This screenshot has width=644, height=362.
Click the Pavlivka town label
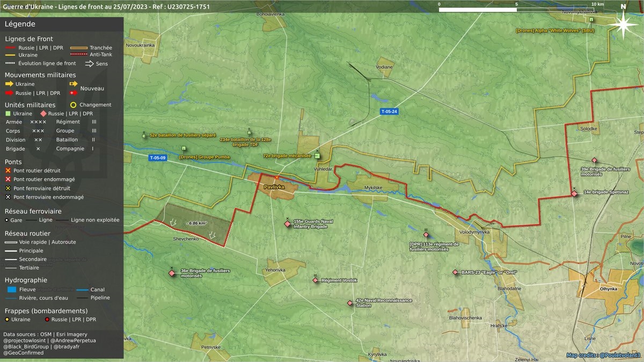274,187
